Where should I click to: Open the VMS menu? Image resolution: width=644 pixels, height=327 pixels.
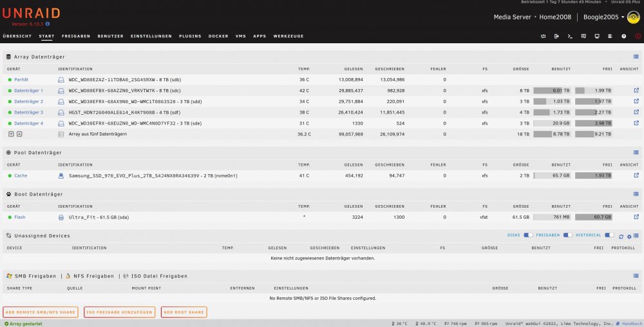coord(241,36)
